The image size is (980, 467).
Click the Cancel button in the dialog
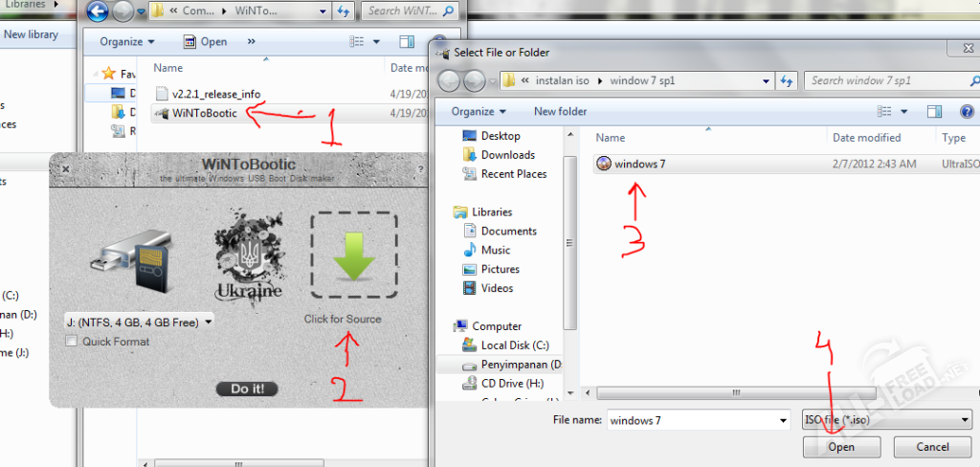[x=932, y=447]
